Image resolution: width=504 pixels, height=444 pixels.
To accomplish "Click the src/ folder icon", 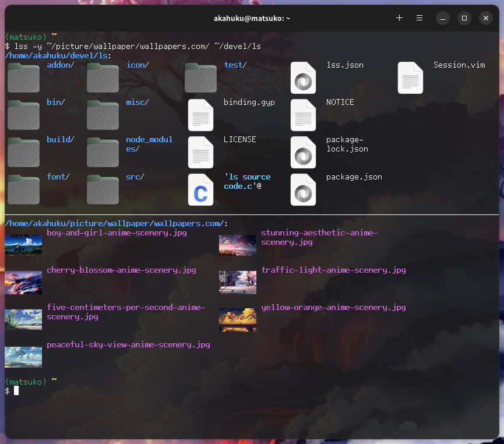I will pyautogui.click(x=103, y=190).
